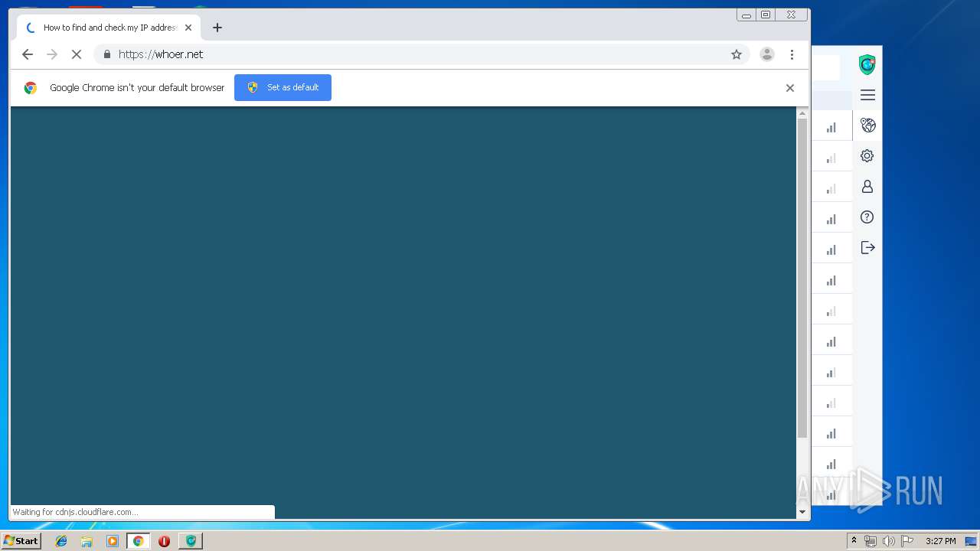Stop loading the whoer.net page
The height and width of the screenshot is (551, 980).
[x=77, y=54]
